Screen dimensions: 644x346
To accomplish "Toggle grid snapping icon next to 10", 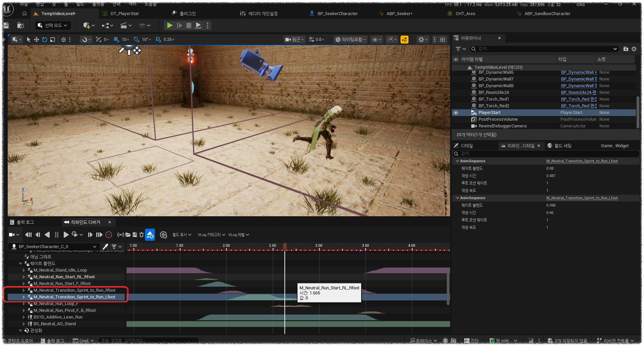I will pyautogui.click(x=116, y=40).
